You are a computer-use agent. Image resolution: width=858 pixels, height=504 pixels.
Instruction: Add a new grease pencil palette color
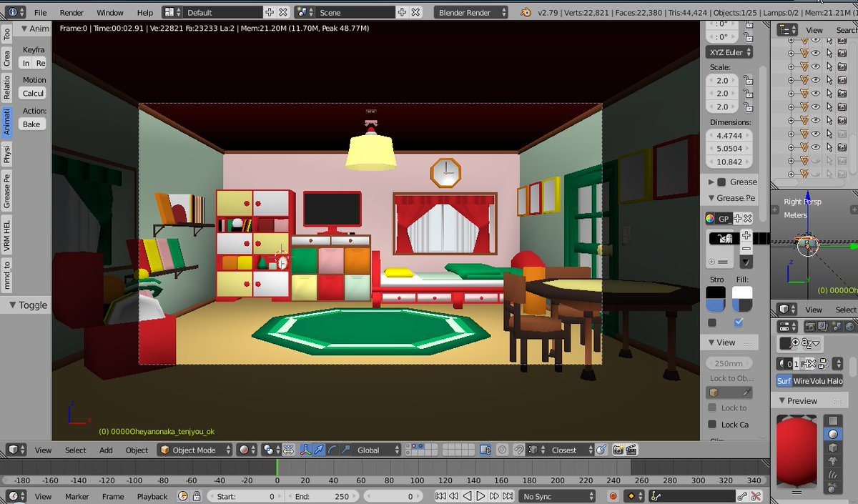point(746,235)
